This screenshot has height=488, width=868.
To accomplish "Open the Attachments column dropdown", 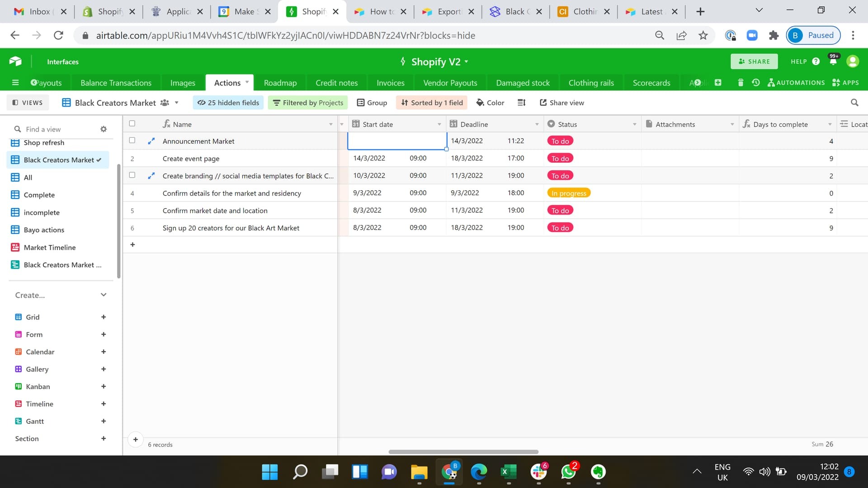I will [x=732, y=124].
